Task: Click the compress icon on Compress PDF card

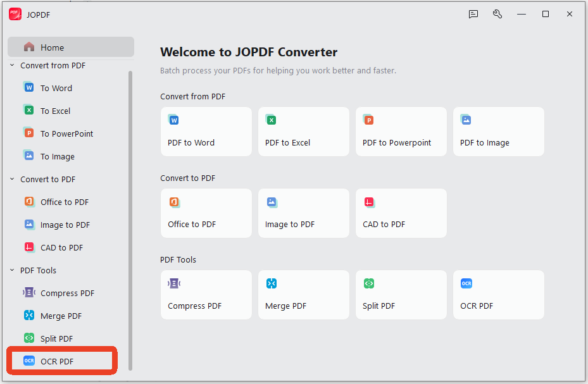Action: pyautogui.click(x=174, y=283)
